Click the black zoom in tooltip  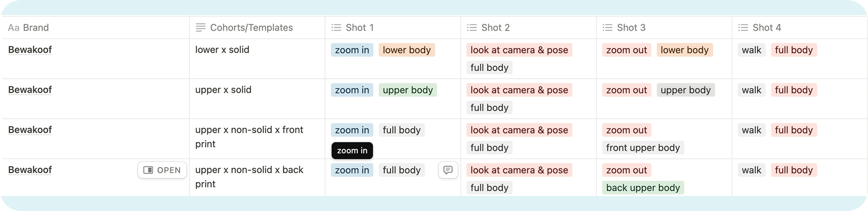pyautogui.click(x=352, y=150)
